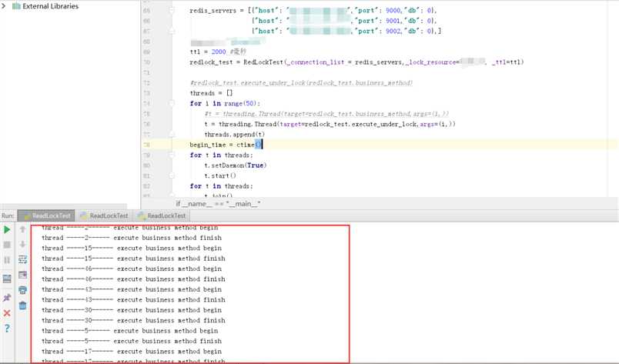
Task: Click the 't.start()' code line
Action: pos(220,175)
